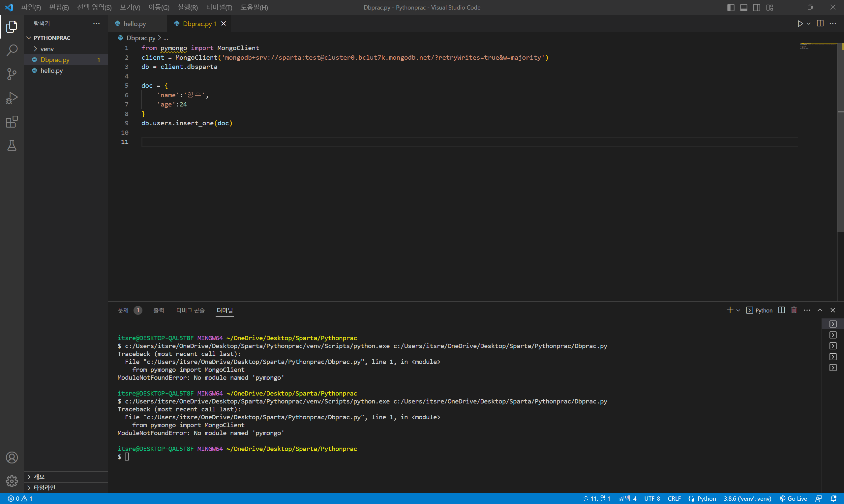Switch to the hello.py editor tab
Screen dimensions: 844x504
[x=137, y=23]
